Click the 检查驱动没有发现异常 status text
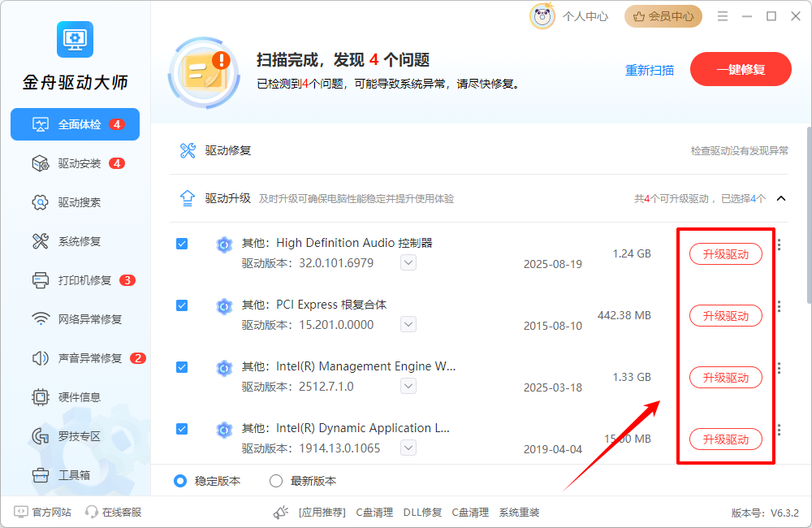The image size is (812, 528). pyautogui.click(x=740, y=151)
